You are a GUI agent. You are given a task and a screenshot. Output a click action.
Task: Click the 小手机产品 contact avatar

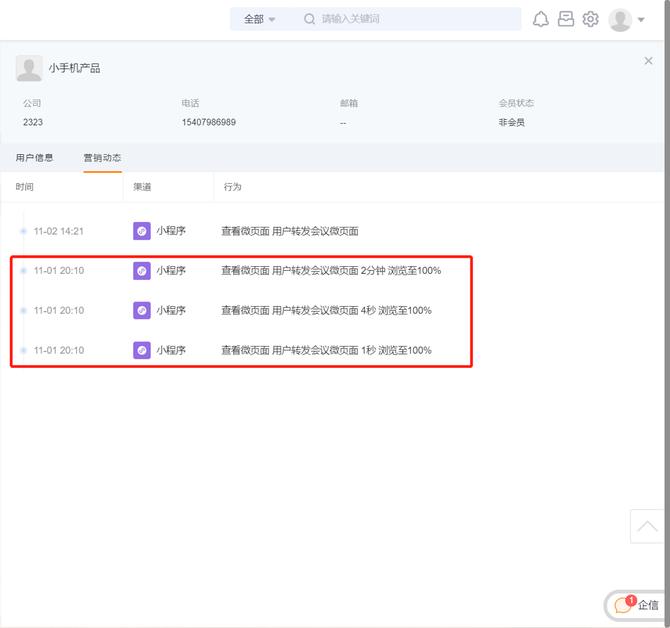click(29, 68)
